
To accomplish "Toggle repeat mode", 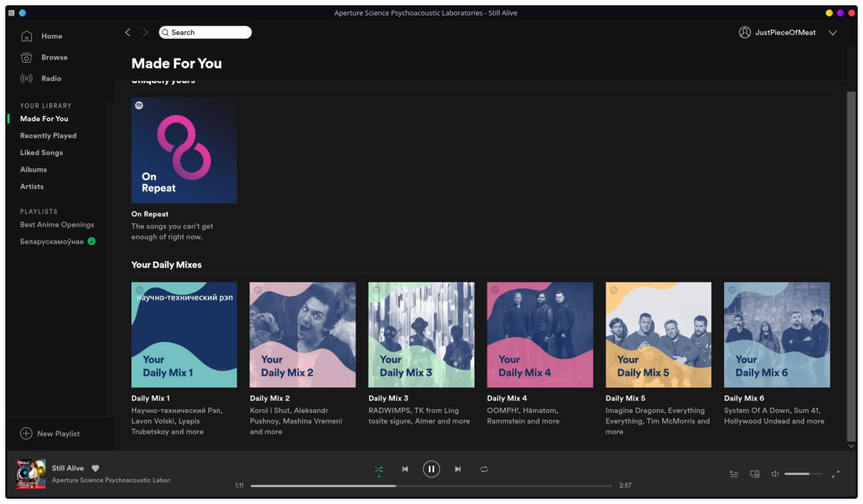I will (484, 469).
